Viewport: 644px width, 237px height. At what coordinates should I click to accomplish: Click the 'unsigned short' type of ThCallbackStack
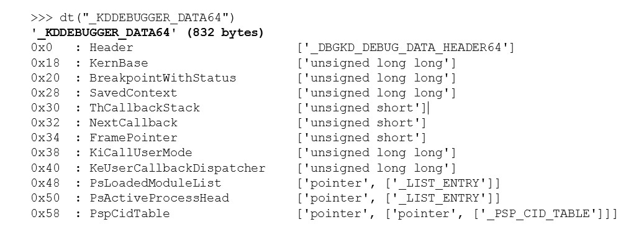(362, 108)
